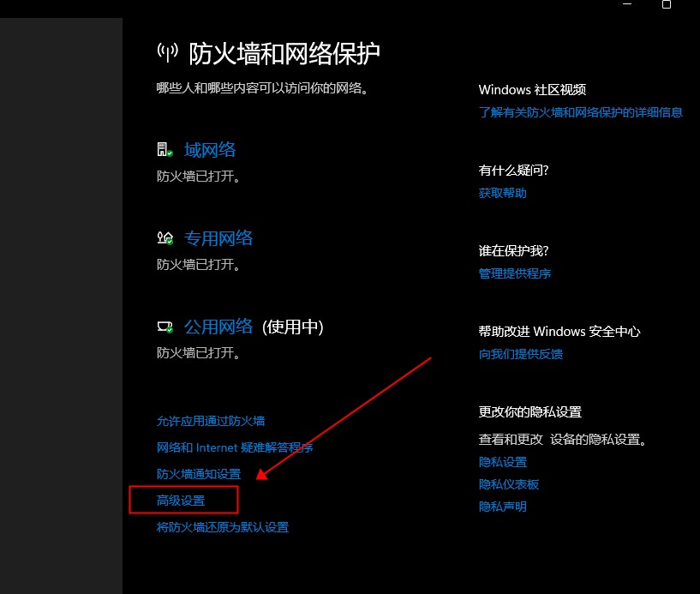Click the Windows 社区视频 heading
This screenshot has width=700, height=594.
(532, 90)
